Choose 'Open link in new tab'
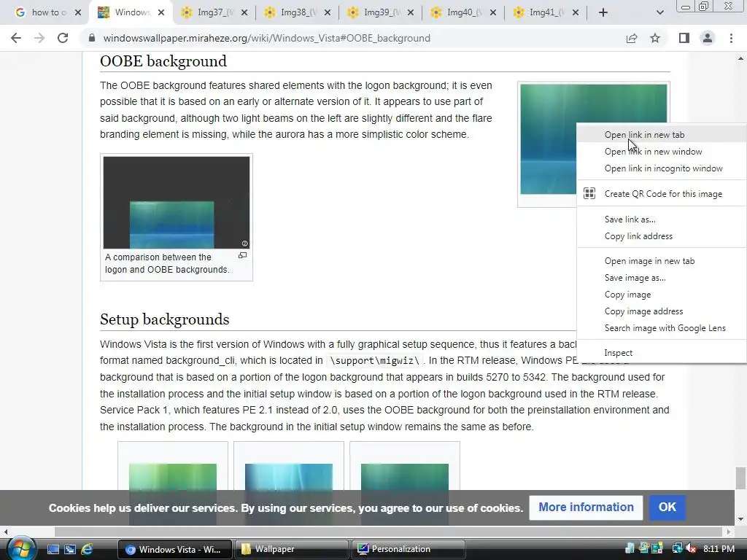 [662, 135]
